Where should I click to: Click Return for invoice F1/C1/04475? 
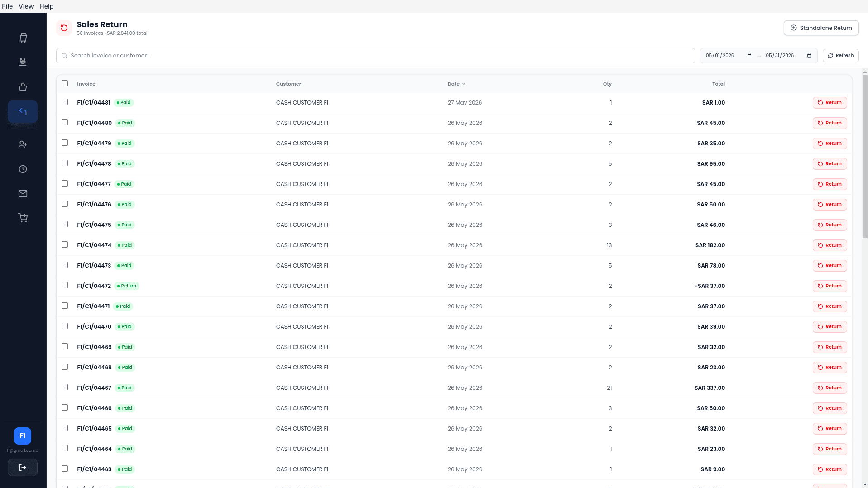pos(830,225)
